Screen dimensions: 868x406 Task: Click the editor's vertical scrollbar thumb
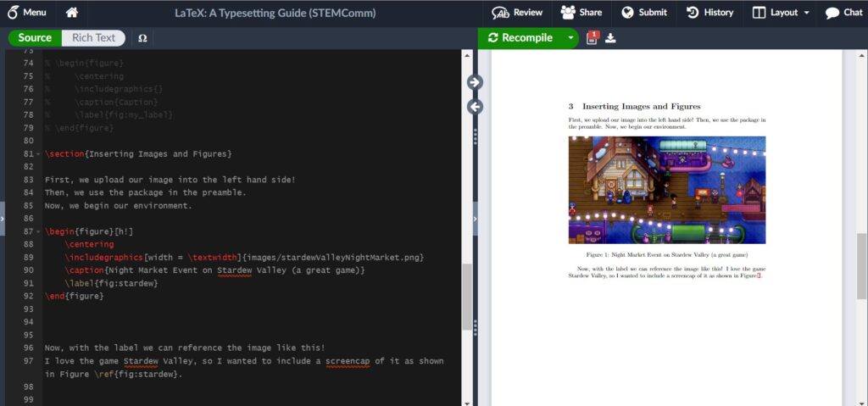[x=466, y=297]
